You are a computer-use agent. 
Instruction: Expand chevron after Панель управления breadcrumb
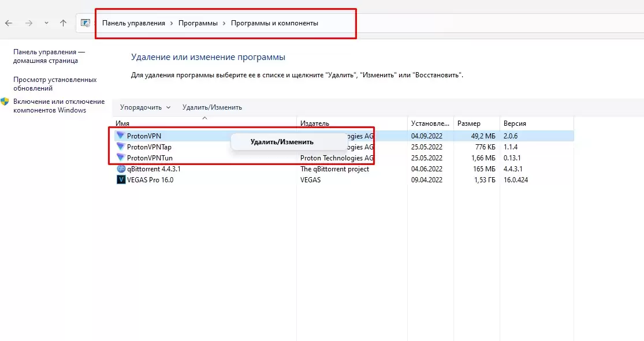tap(172, 24)
